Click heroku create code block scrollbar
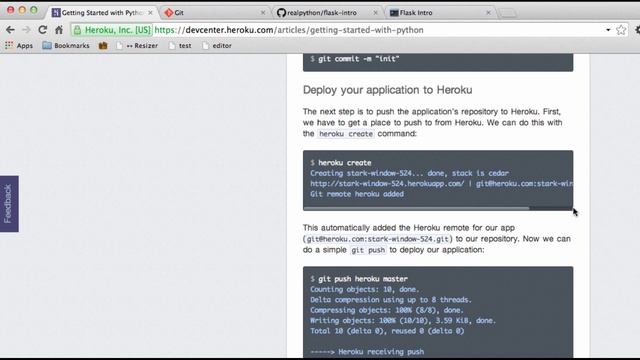 (x=416, y=208)
